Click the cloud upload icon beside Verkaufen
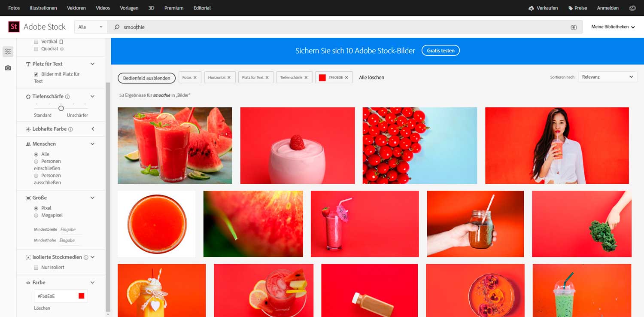 click(531, 8)
